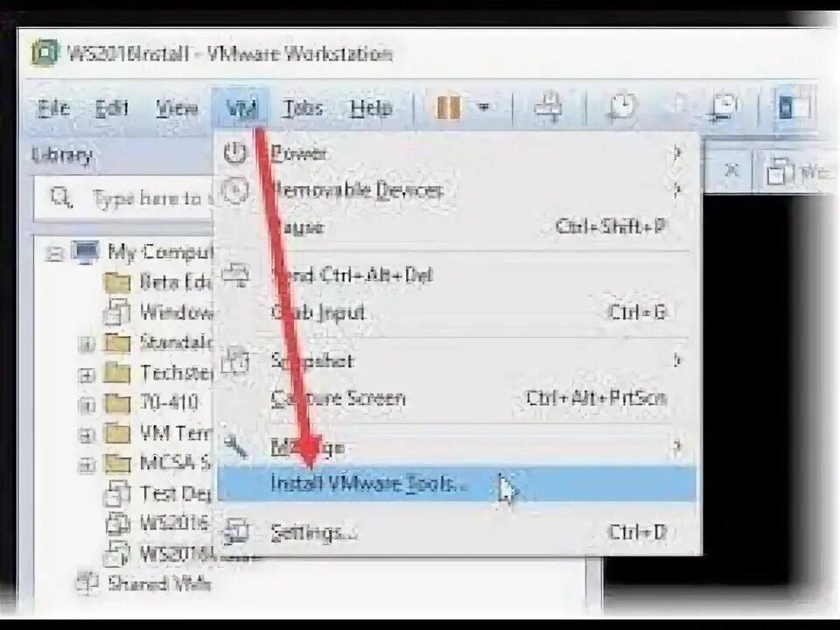This screenshot has height=630, width=840.
Task: Choose Capture Screen from the VM menu
Action: [x=457, y=398]
